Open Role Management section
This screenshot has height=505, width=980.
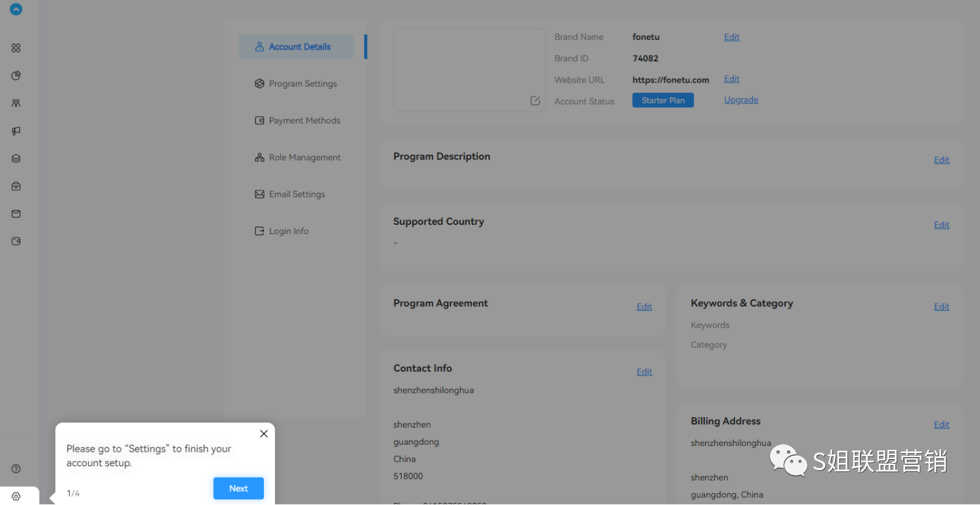pyautogui.click(x=296, y=157)
